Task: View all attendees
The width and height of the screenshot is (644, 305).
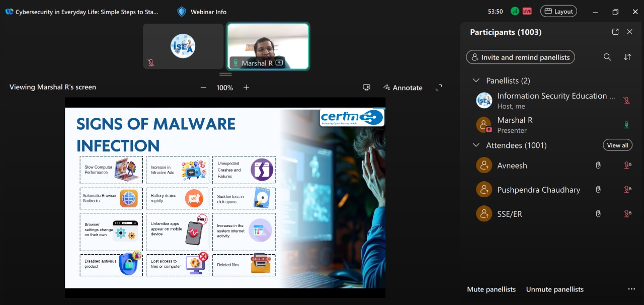Action: coord(617,145)
